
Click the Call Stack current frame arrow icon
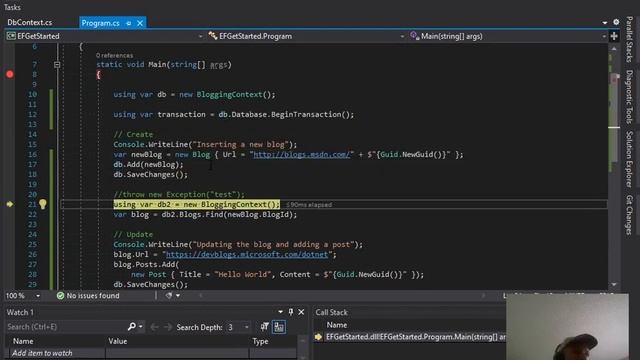(318, 337)
